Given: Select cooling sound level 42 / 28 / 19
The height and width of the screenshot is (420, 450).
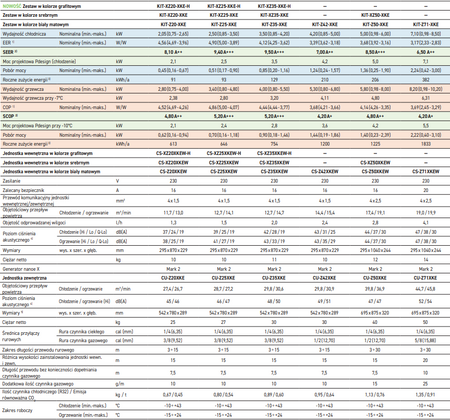Looking at the screenshot, I should click(274, 232).
